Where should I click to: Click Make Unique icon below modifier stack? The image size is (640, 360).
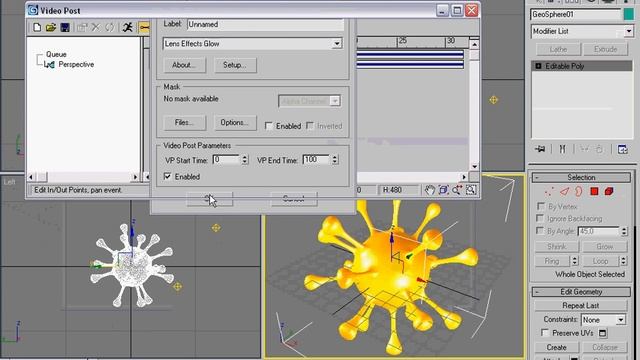[584, 149]
